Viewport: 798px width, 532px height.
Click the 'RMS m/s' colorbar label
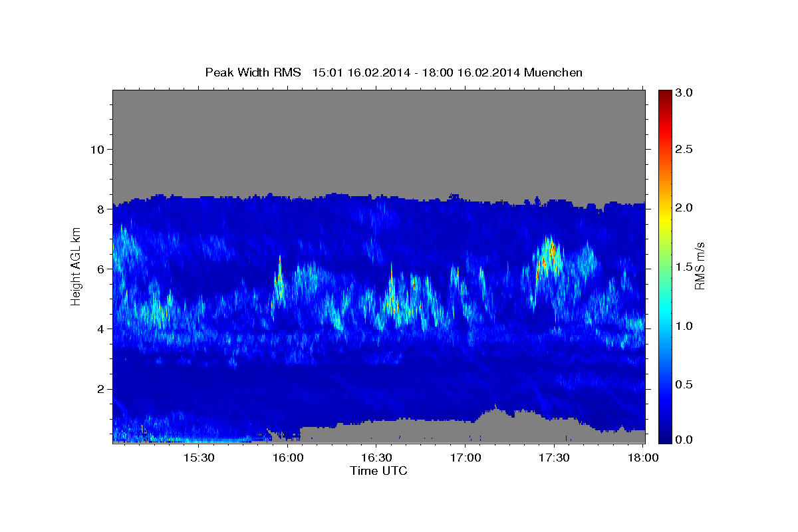click(700, 266)
